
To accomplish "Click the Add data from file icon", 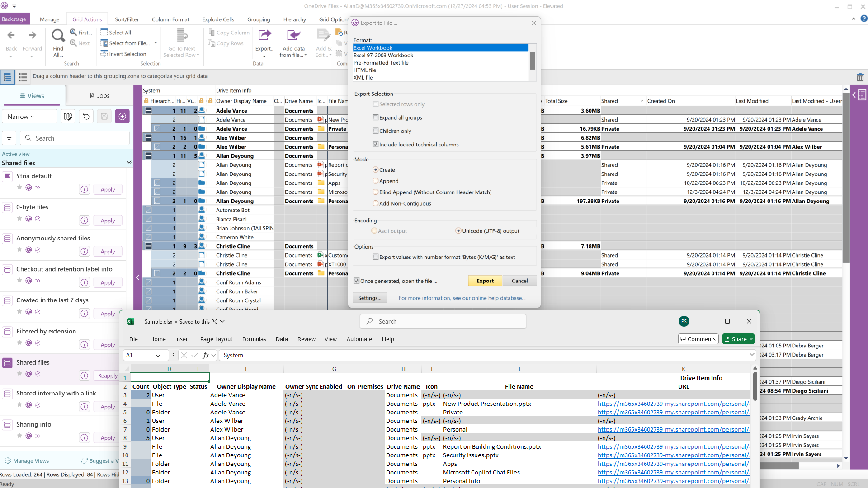I will point(293,35).
